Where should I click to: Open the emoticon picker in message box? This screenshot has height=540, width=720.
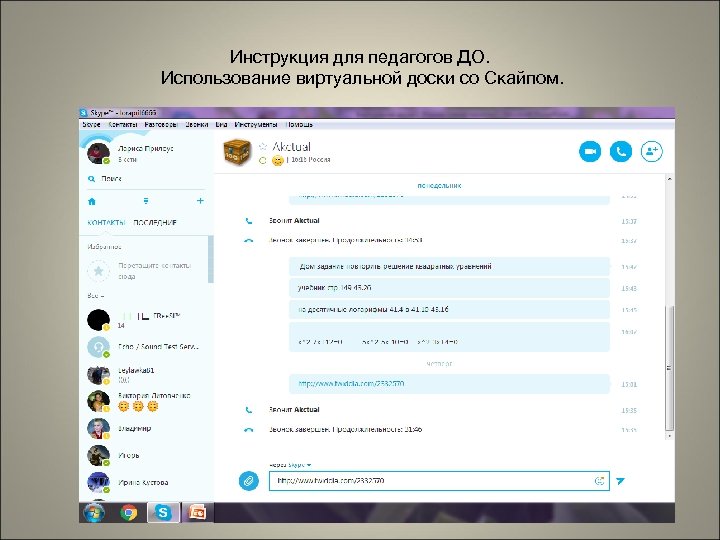(599, 481)
